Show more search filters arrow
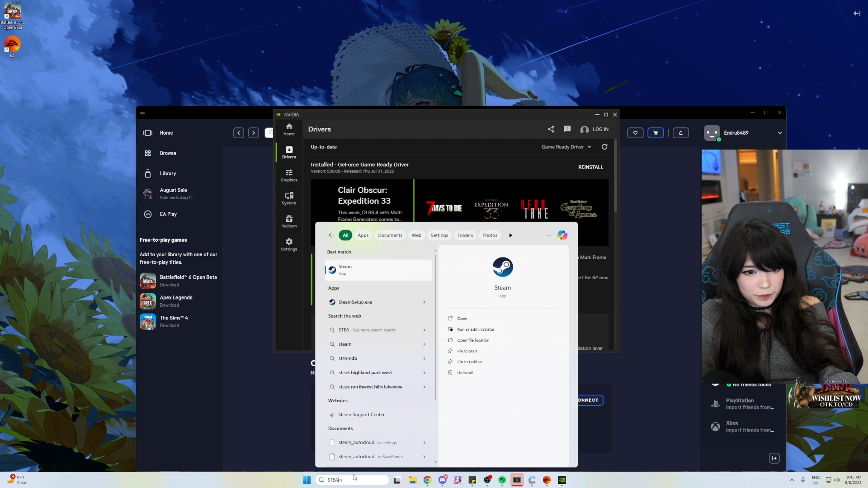 click(x=511, y=235)
